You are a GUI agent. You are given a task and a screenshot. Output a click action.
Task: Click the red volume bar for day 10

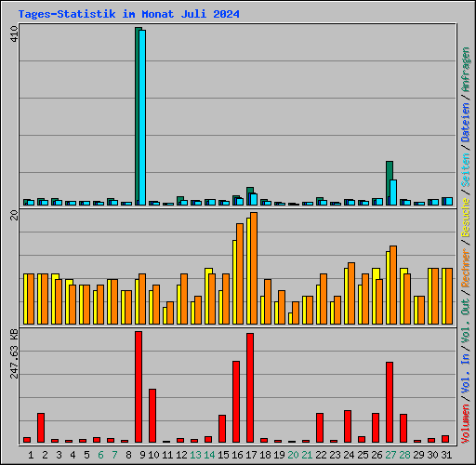(152, 416)
